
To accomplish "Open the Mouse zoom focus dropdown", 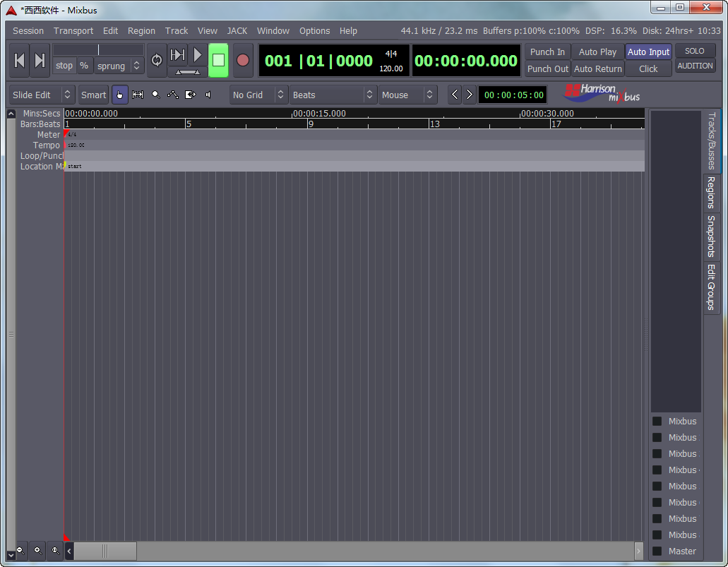I will [x=407, y=95].
